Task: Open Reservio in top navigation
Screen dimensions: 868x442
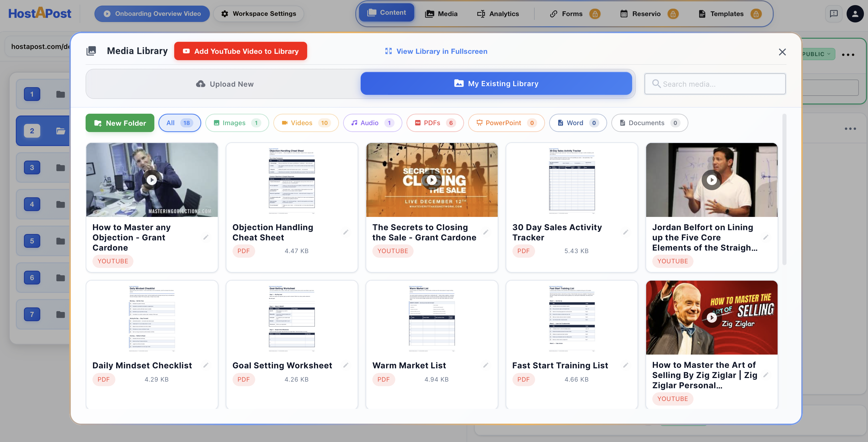Action: point(640,14)
